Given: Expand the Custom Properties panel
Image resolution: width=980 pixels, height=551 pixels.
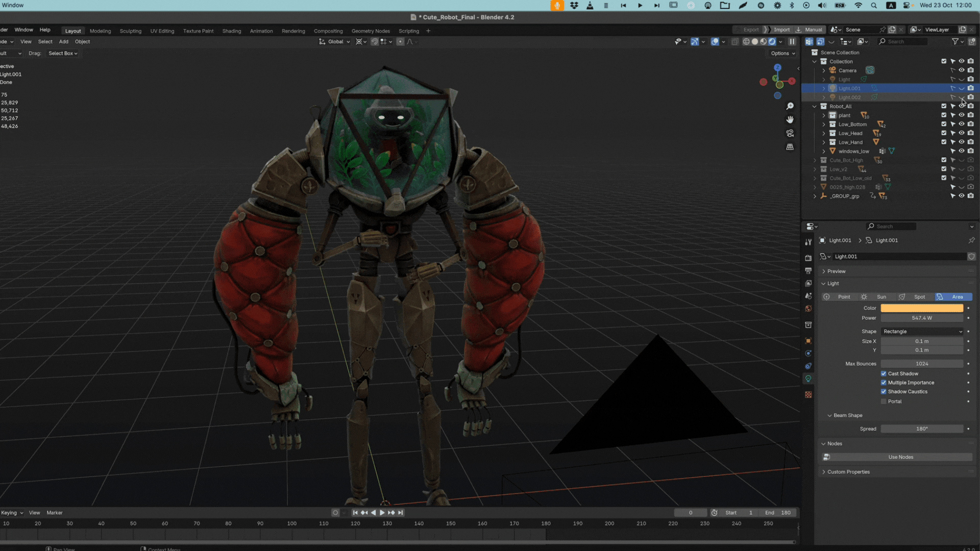Looking at the screenshot, I should pos(848,472).
